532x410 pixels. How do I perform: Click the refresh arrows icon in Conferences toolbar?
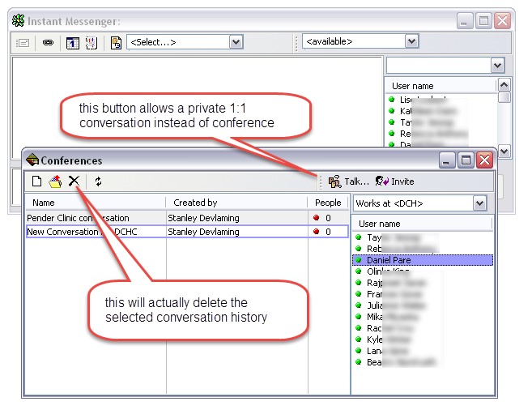coord(99,182)
